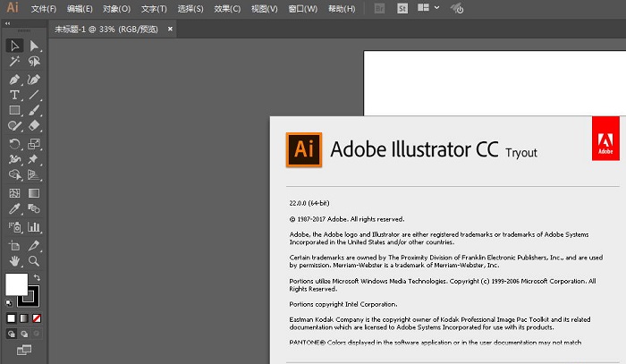This screenshot has width=626, height=364.
Task: Reset default fill and stroke
Action: click(9, 303)
